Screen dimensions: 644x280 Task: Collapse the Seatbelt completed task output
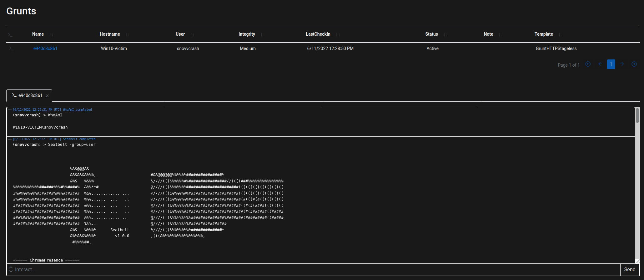pyautogui.click(x=10, y=139)
